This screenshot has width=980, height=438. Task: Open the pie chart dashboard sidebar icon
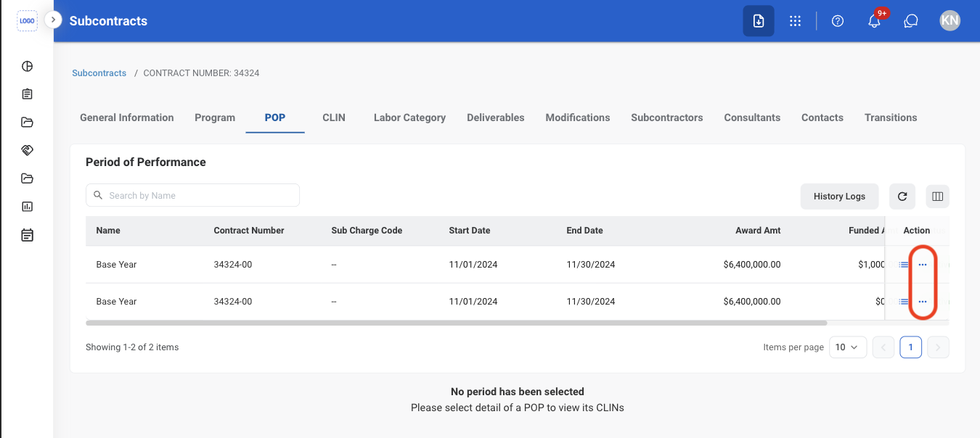pyautogui.click(x=28, y=67)
